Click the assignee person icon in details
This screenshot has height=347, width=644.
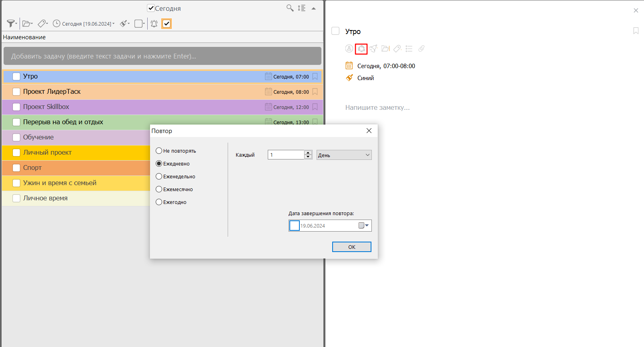[349, 48]
